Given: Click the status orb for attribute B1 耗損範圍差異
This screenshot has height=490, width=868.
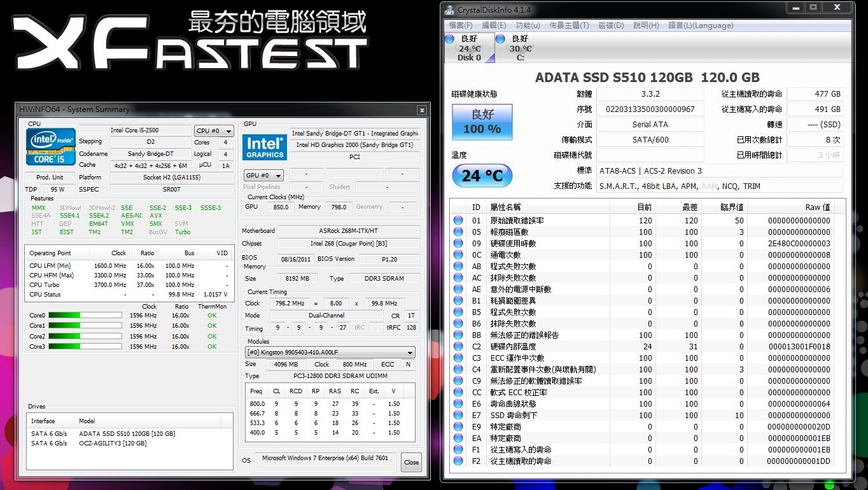Looking at the screenshot, I should pos(458,301).
